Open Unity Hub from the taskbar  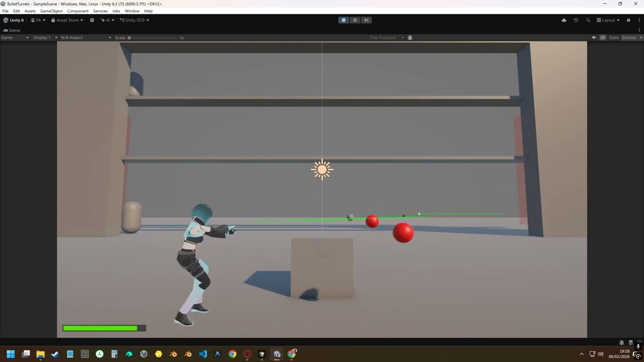pyautogui.click(x=144, y=354)
